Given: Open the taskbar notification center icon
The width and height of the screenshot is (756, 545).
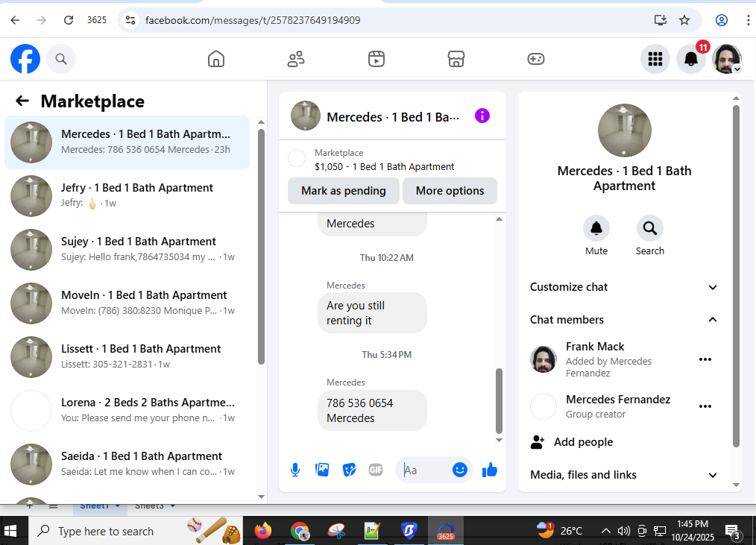Looking at the screenshot, I should coord(732,531).
